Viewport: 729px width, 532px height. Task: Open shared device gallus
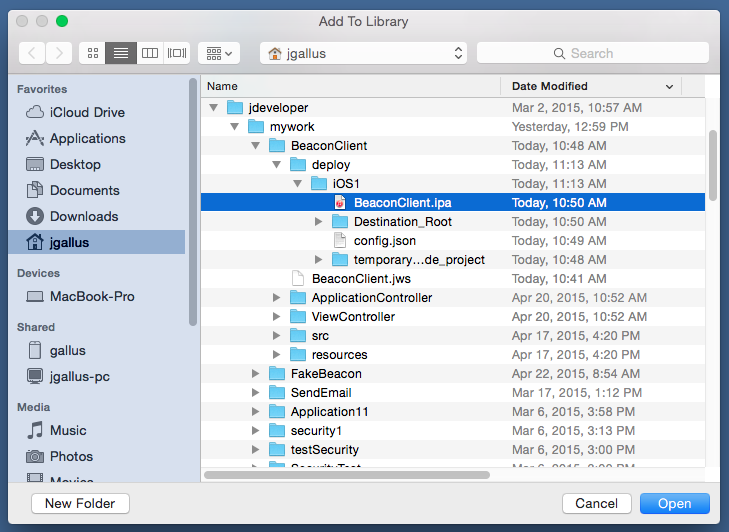97,350
